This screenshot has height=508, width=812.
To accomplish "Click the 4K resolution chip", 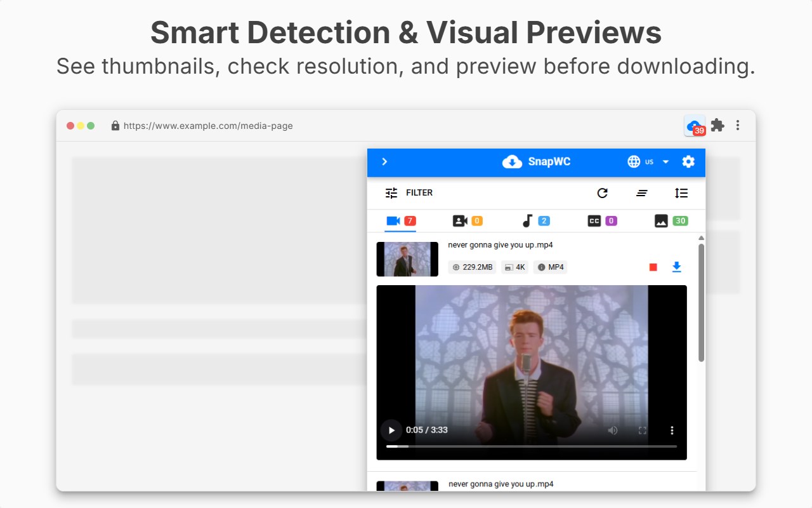I will [514, 267].
